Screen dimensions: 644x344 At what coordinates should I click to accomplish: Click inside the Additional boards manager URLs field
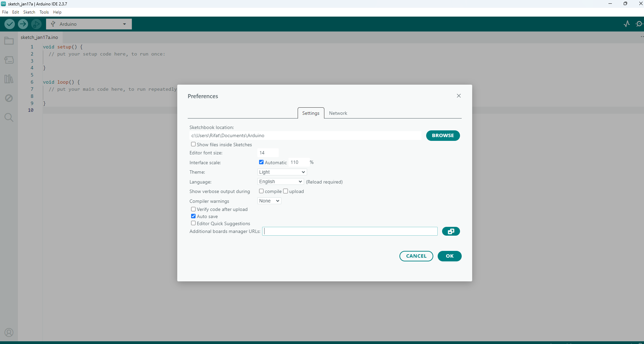tap(350, 231)
